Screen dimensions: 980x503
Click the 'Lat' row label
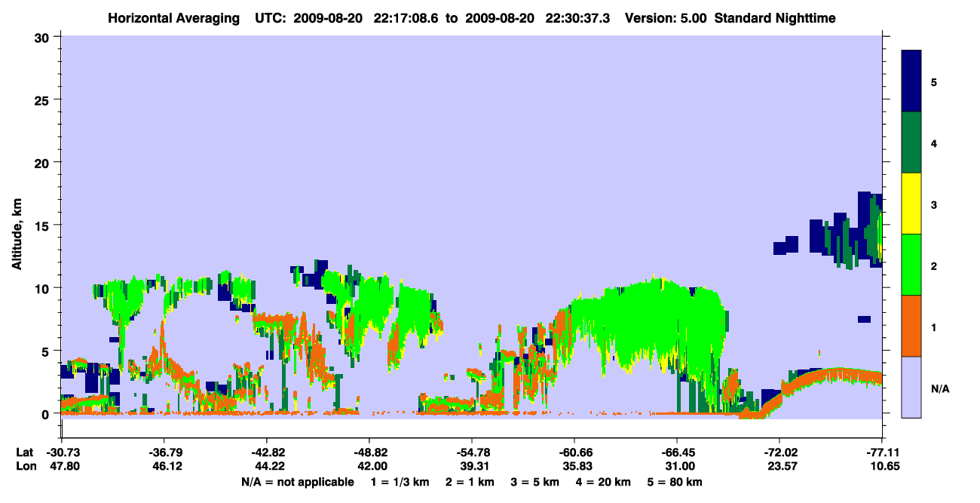click(x=24, y=452)
